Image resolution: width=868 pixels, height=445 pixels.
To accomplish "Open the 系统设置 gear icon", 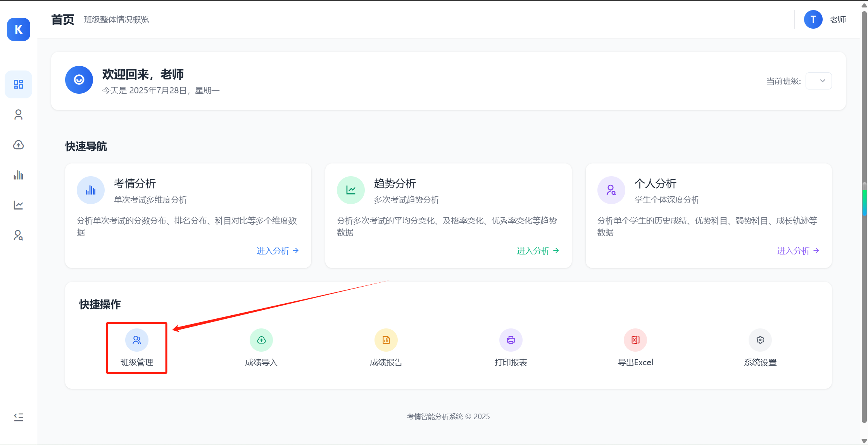I will click(760, 340).
